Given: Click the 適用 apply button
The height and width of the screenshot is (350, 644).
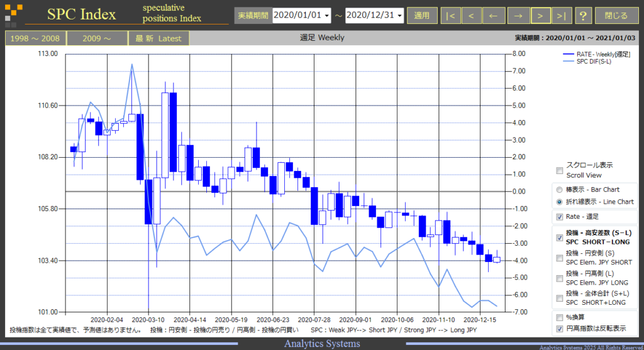Looking at the screenshot, I should tap(422, 16).
